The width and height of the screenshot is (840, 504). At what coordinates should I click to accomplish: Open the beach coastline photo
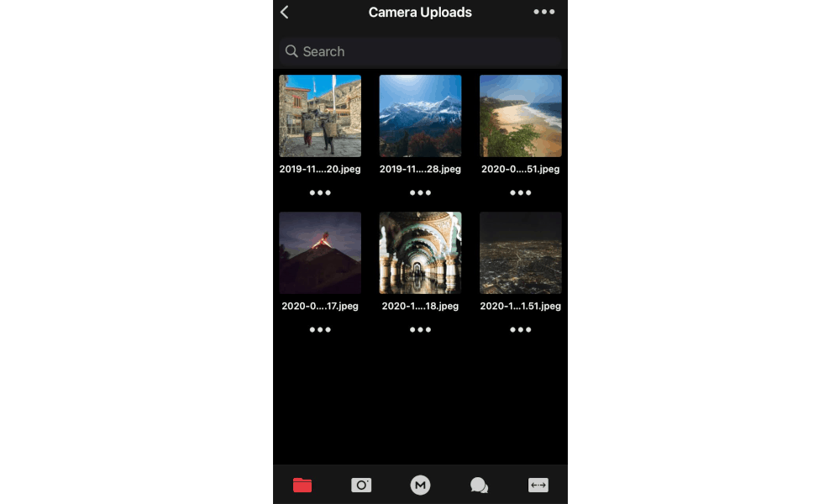[x=521, y=116]
